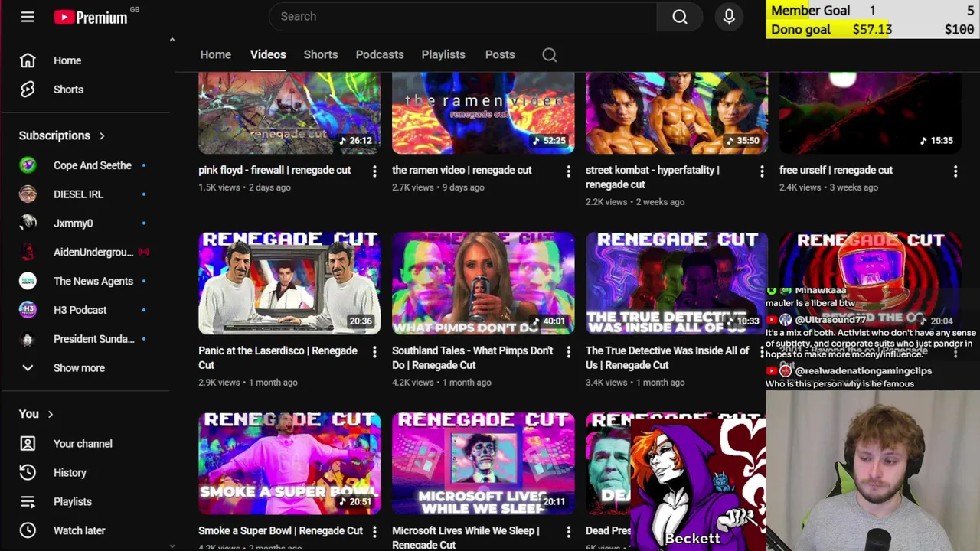Activate voice search microphone
980x551 pixels.
pos(729,17)
